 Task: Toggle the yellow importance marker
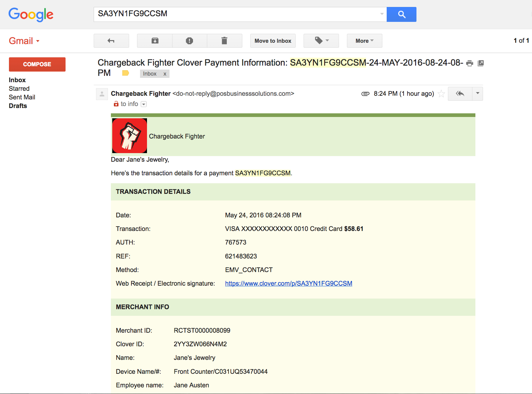[x=125, y=73]
